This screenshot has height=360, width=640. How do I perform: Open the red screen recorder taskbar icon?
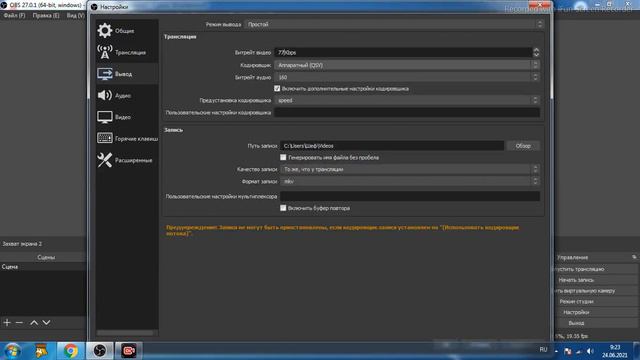point(129,351)
